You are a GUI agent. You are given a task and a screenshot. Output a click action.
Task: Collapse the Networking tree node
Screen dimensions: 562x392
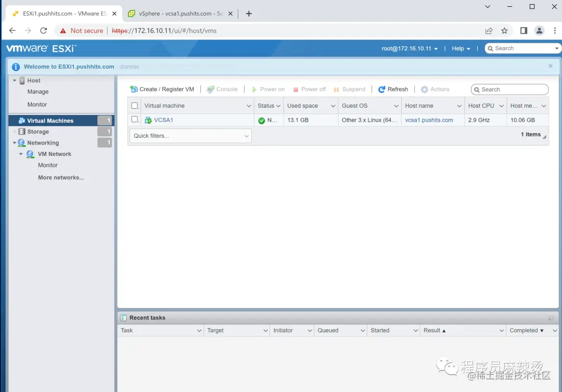(x=15, y=143)
